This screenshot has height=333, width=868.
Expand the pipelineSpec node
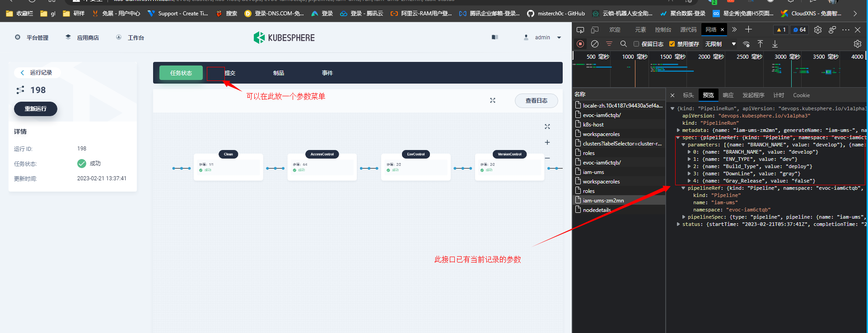click(x=684, y=217)
